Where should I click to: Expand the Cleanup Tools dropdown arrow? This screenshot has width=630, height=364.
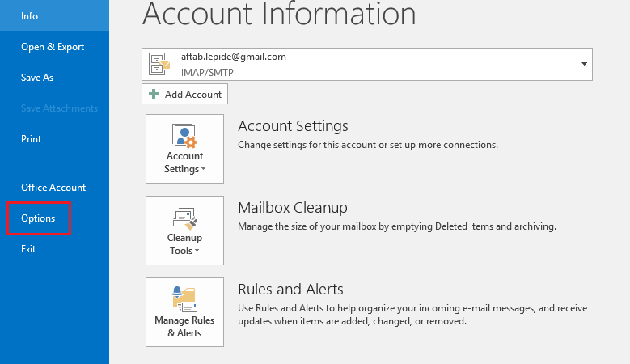(197, 251)
